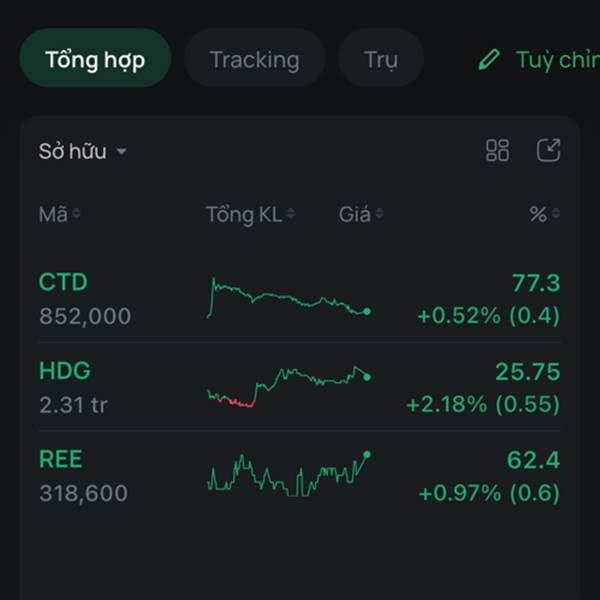600x600 pixels.
Task: Switch to the Tracking tab
Action: click(x=254, y=60)
